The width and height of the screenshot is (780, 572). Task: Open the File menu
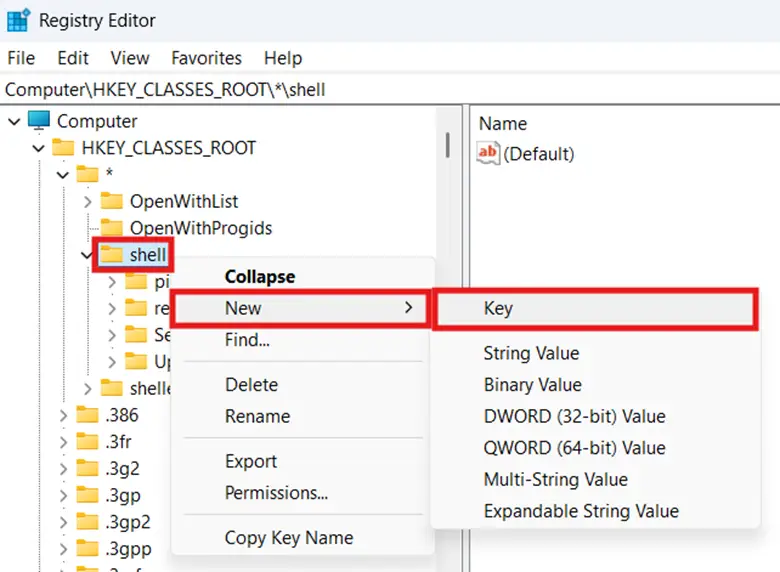click(21, 58)
